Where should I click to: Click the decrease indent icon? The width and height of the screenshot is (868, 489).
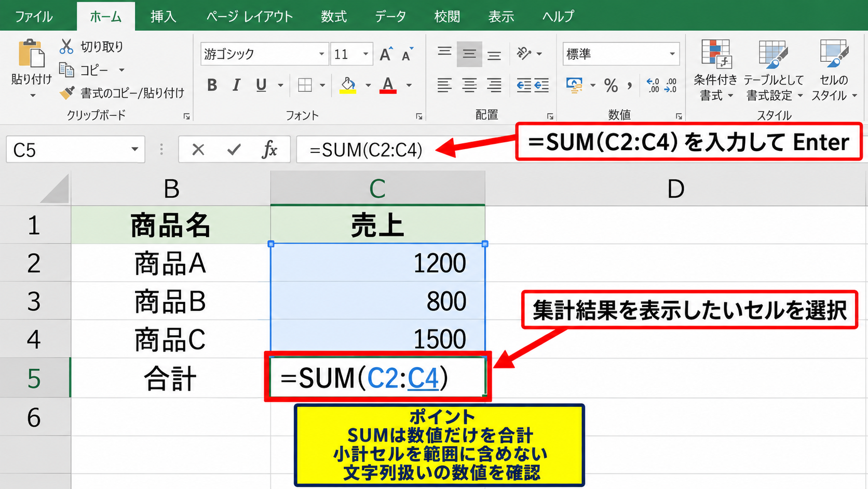pos(524,85)
